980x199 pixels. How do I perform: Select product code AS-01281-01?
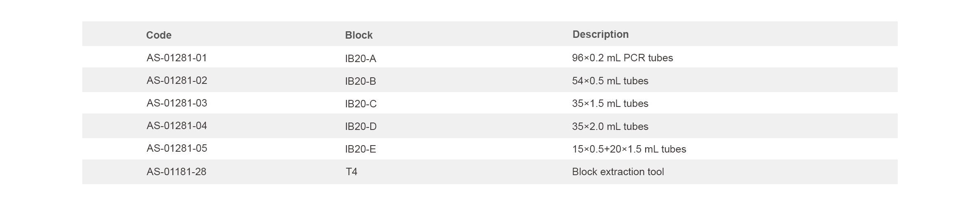(x=176, y=58)
